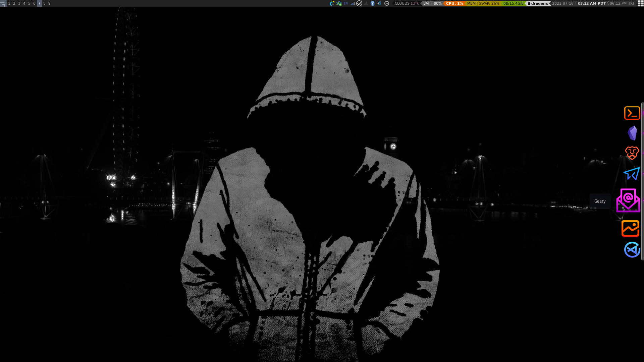The height and width of the screenshot is (362, 644).
Task: Open Brave browser lion icon
Action: 632,153
